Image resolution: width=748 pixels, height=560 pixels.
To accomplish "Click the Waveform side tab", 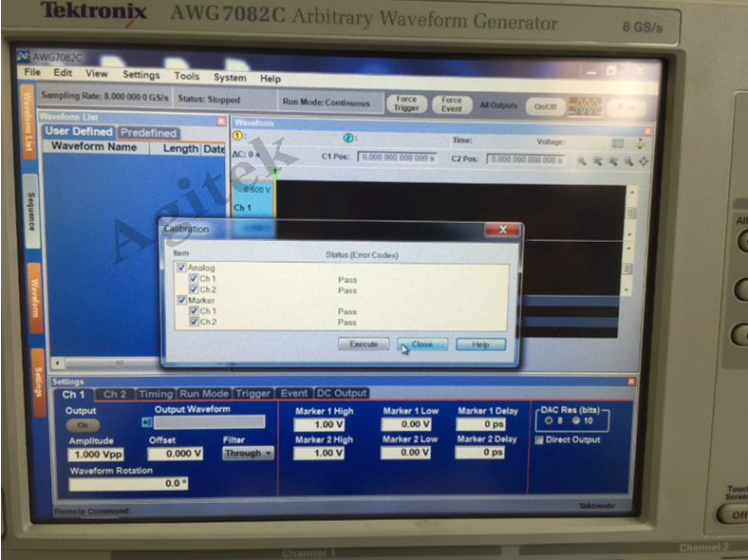I will tap(35, 298).
